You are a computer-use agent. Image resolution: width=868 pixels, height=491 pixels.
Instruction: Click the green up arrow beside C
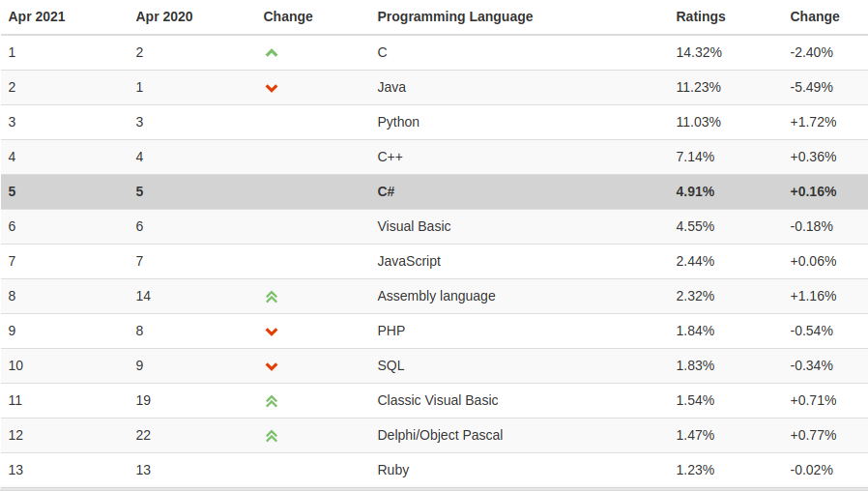click(x=272, y=53)
